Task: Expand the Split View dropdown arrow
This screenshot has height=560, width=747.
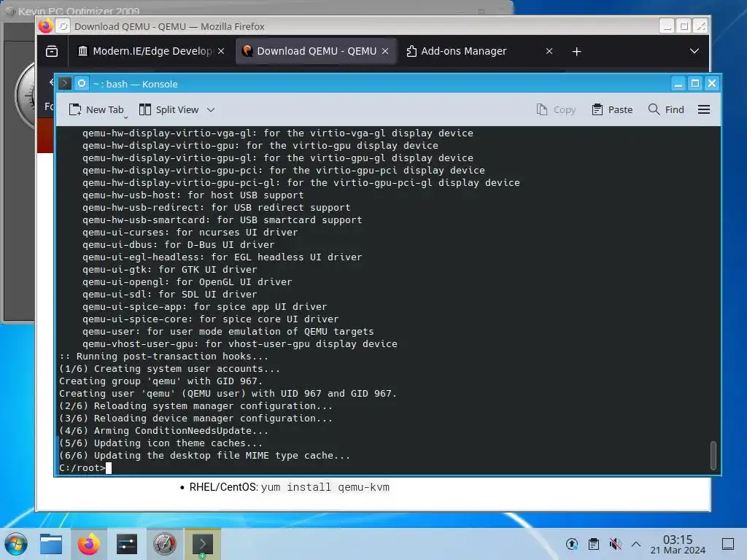Action: (211, 109)
